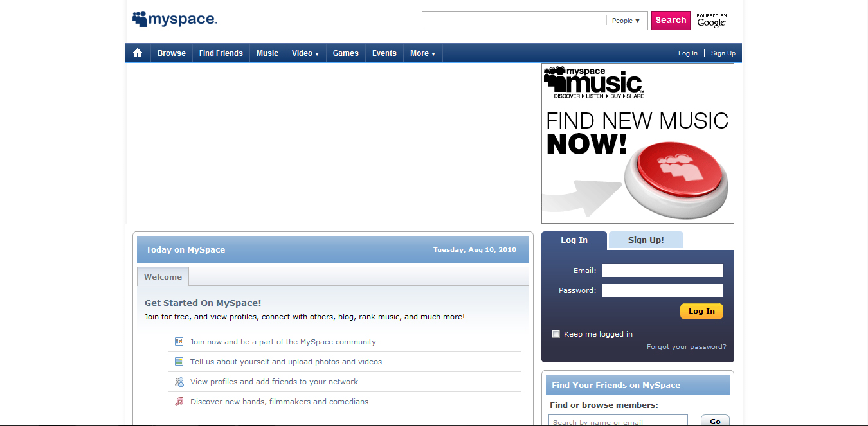Click the grid icon beside Join now

click(x=179, y=342)
